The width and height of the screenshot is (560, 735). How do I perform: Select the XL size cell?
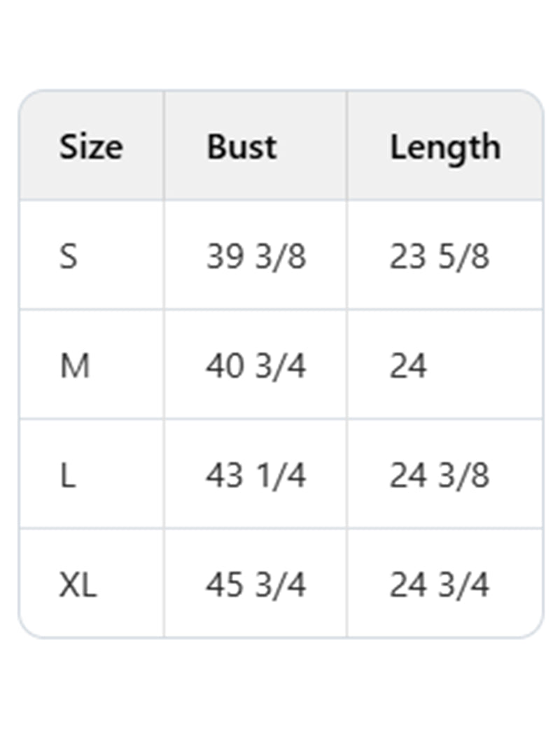77,584
